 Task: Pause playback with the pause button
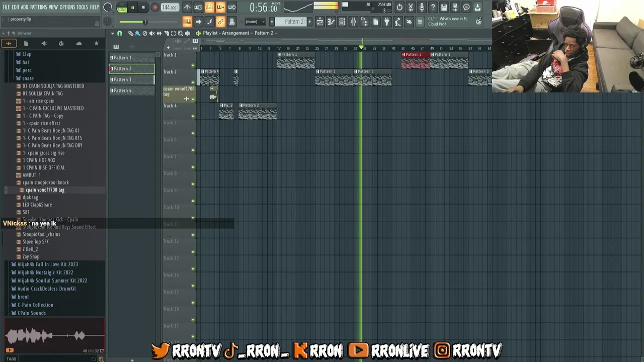132,8
